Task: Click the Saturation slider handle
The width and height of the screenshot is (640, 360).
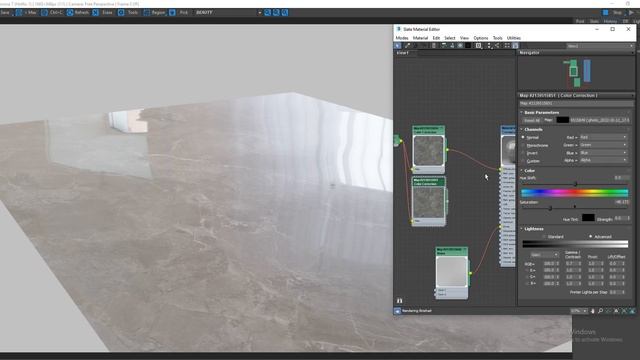Action: pos(550,208)
